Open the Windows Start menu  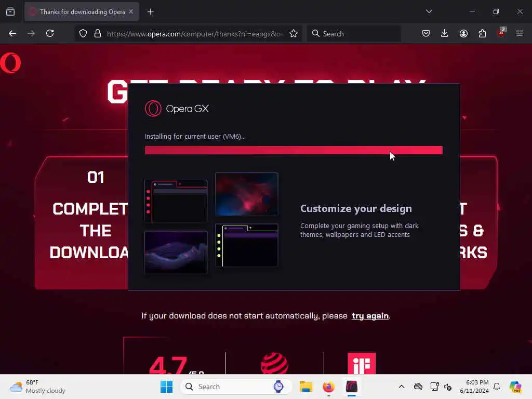coord(166,387)
